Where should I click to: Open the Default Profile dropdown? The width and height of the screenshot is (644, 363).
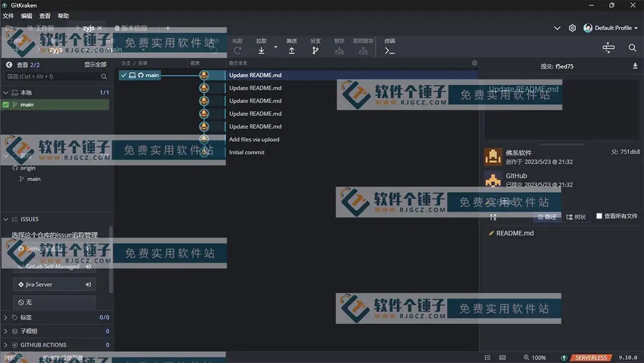pyautogui.click(x=611, y=28)
